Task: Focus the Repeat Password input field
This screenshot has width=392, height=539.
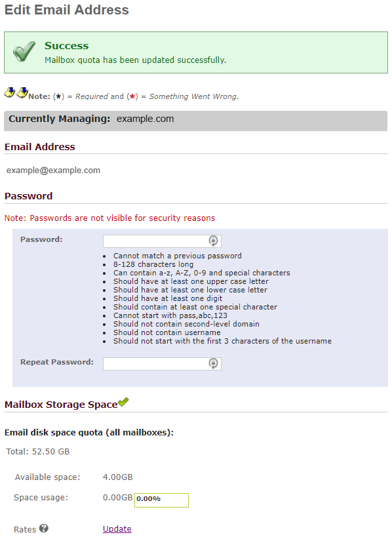Action: pyautogui.click(x=162, y=364)
